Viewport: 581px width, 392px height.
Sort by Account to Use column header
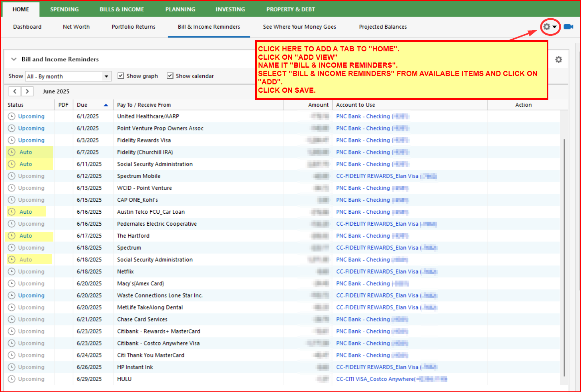356,105
